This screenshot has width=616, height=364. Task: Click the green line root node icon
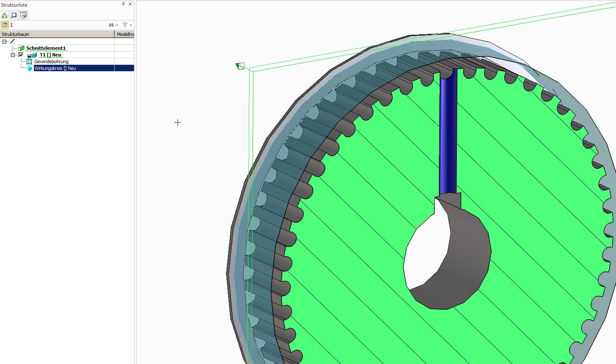coord(12,41)
